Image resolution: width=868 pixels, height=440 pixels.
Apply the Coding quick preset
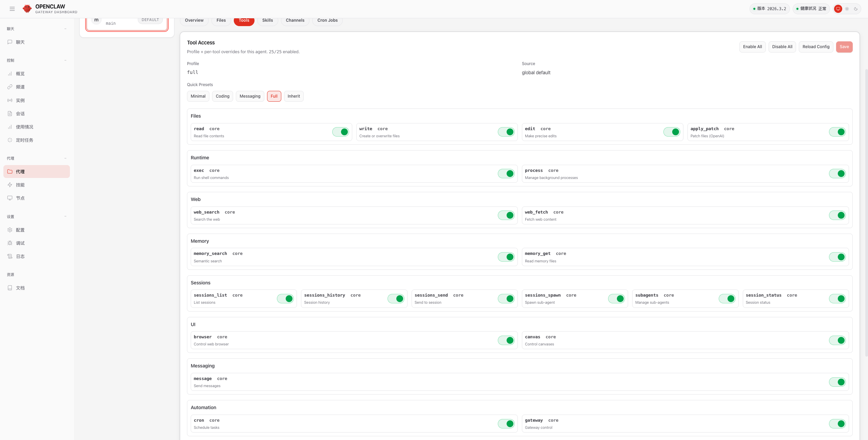[222, 96]
